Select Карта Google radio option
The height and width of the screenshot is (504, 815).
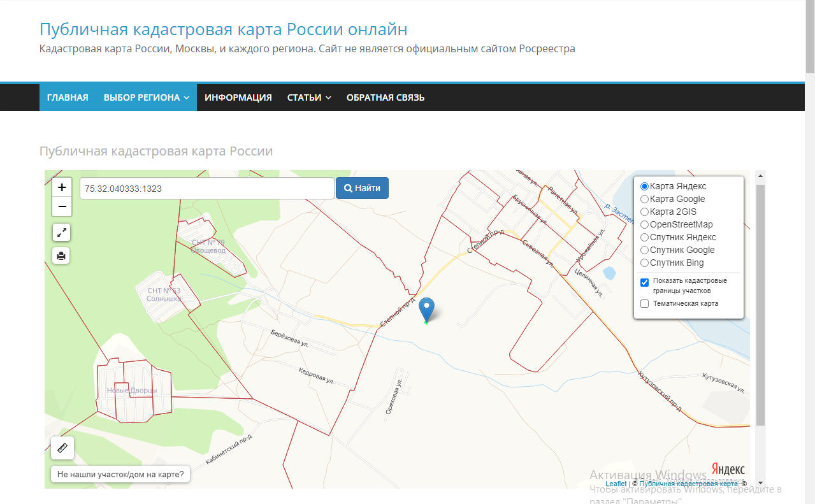644,199
